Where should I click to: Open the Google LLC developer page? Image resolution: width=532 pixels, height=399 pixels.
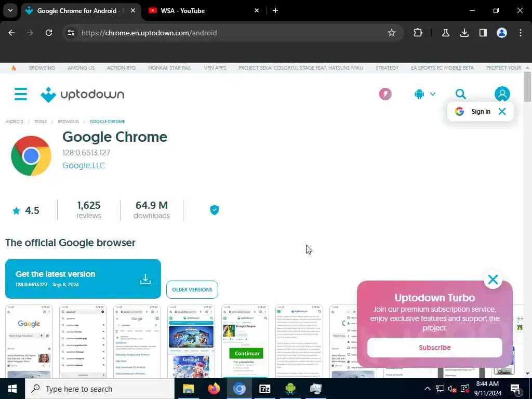click(x=84, y=166)
